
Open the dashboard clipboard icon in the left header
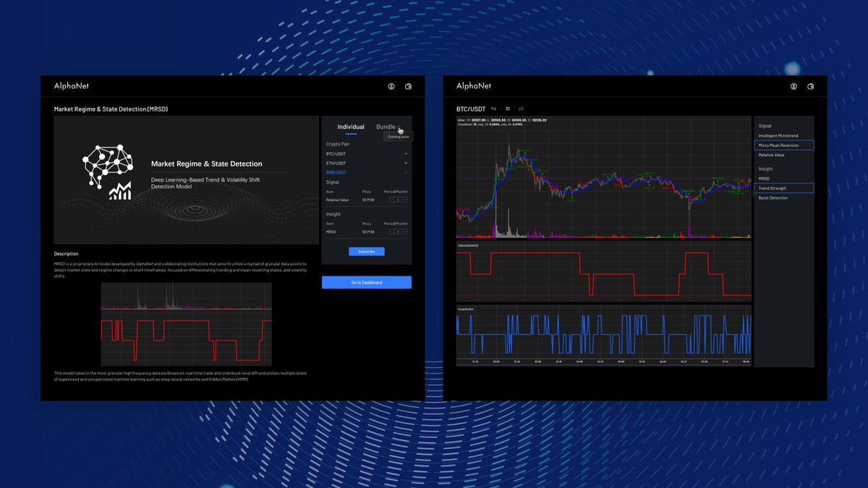tap(408, 85)
